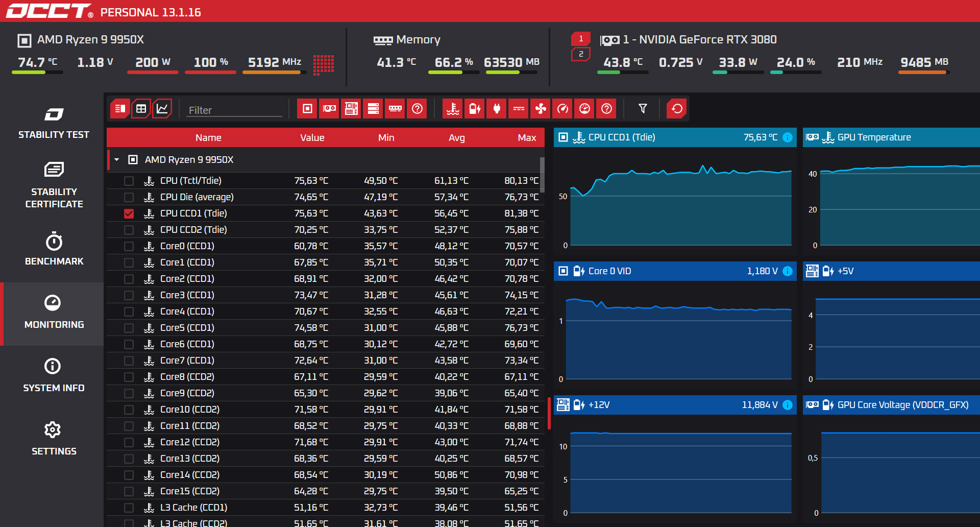
Task: Toggle power plug sensor type filter
Action: (x=497, y=108)
